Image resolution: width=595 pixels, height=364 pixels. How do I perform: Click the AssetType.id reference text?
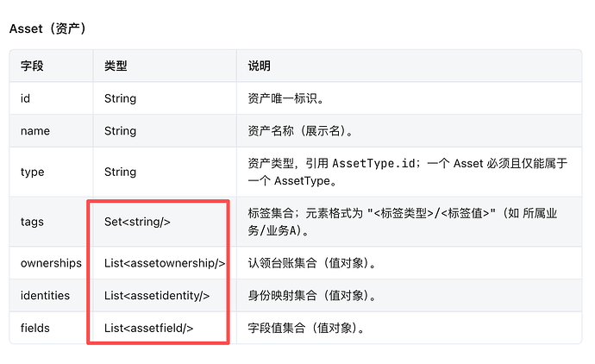coord(373,164)
